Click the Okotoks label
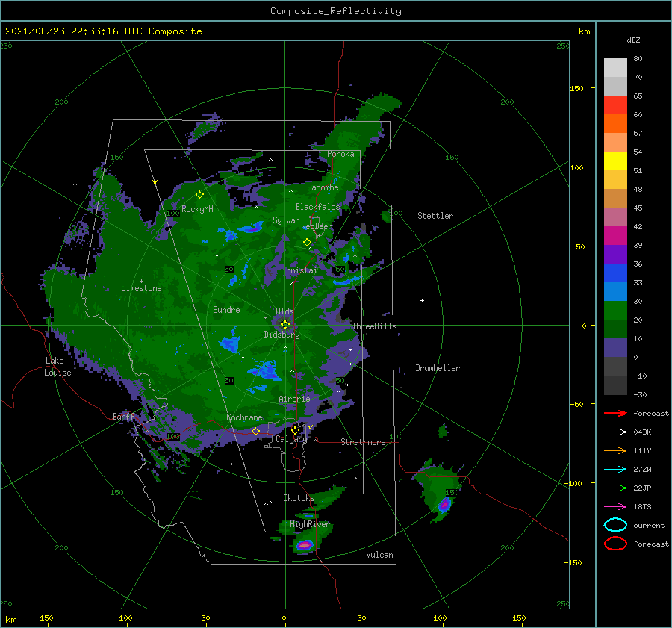This screenshot has height=628, width=672. [x=299, y=497]
